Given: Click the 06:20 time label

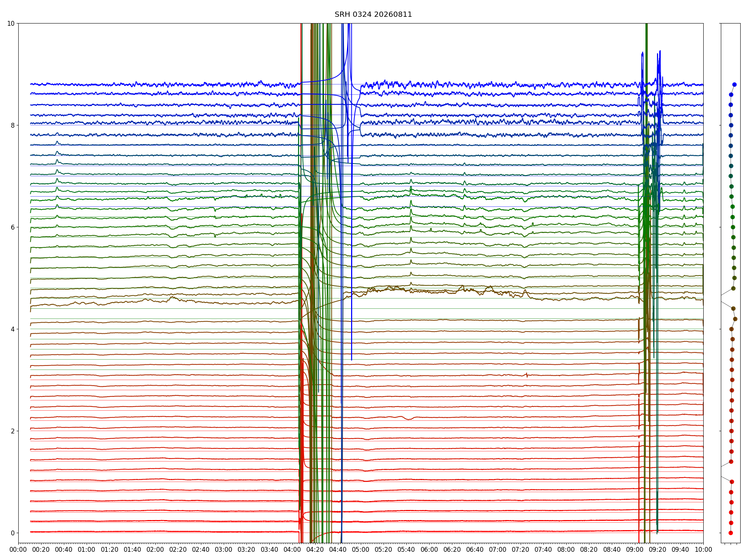Looking at the screenshot, I should pos(452,550).
